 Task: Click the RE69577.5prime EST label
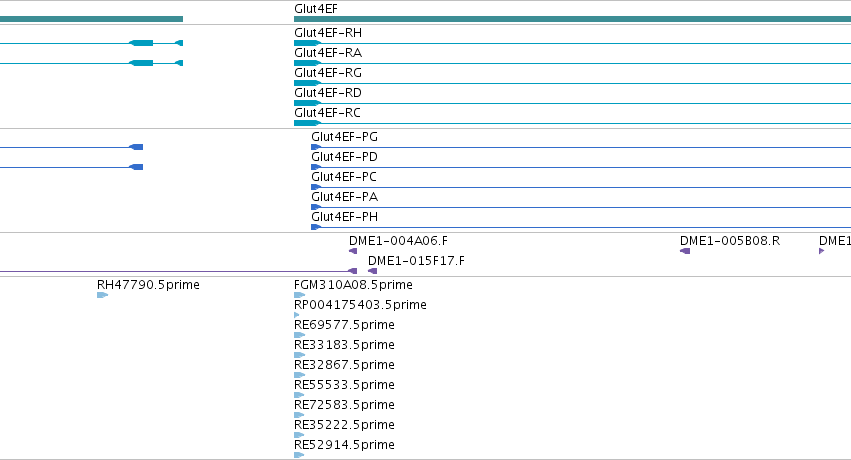pyautogui.click(x=344, y=324)
